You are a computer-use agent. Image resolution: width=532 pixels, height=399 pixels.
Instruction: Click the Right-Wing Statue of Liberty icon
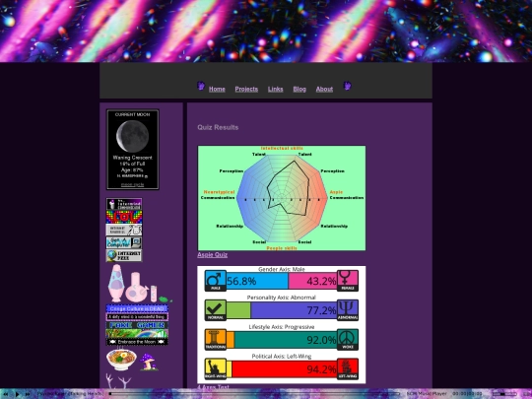click(216, 369)
